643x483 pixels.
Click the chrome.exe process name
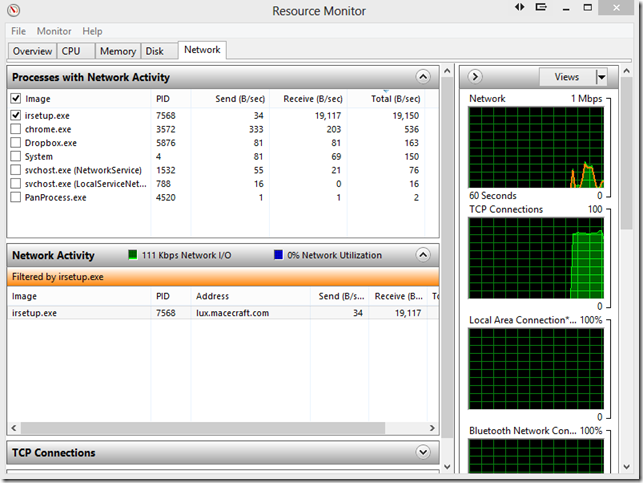pos(48,129)
